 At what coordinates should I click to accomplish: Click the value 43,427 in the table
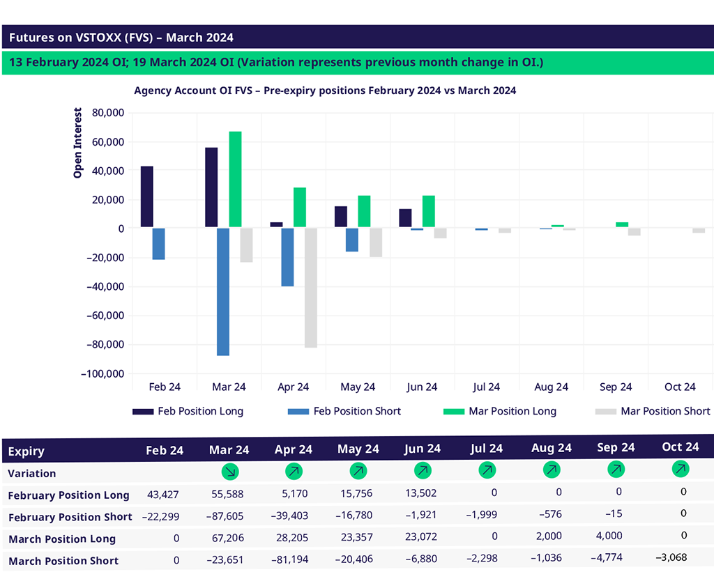pyautogui.click(x=162, y=495)
